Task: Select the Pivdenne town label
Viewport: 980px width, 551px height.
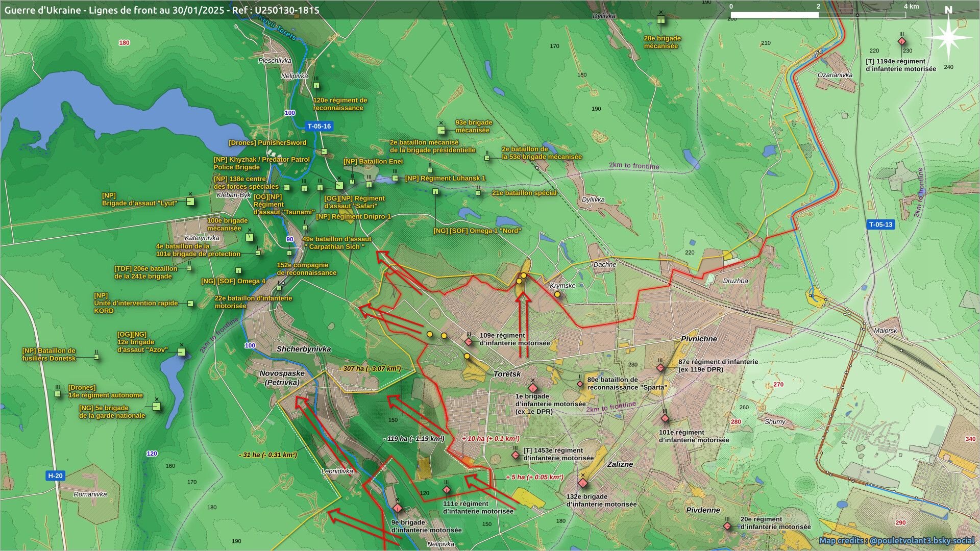Action: 703,510
